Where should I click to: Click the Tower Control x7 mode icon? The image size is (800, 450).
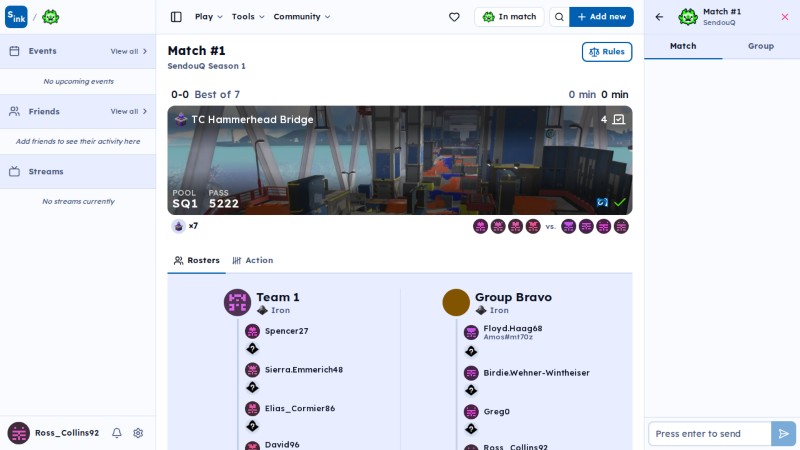coord(179,226)
